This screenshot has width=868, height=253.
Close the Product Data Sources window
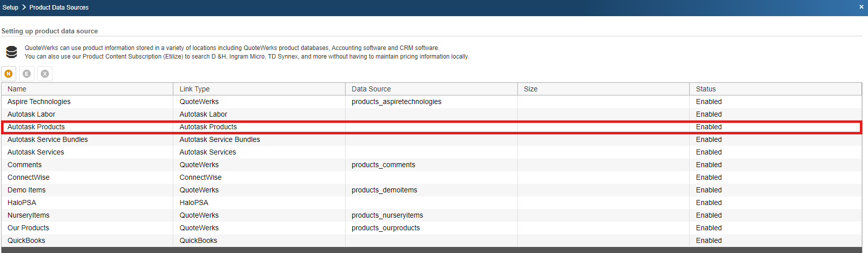coord(861,7)
